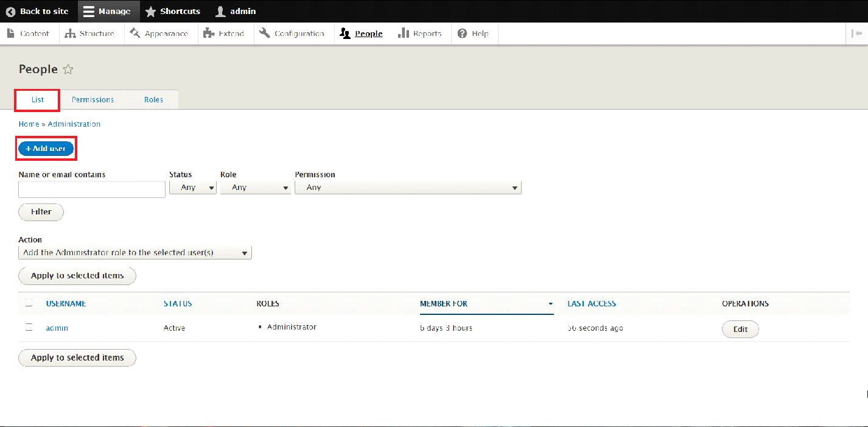This screenshot has height=427, width=868.
Task: Click the Content page icon in toolbar
Action: (x=10, y=34)
